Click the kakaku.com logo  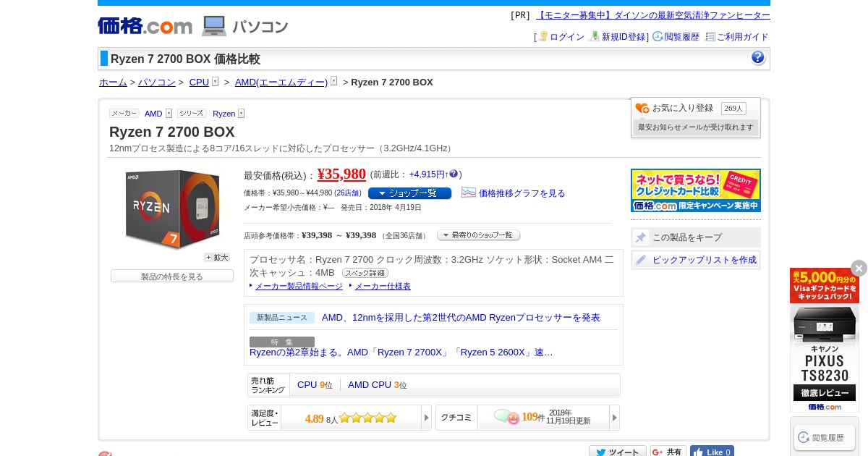(x=145, y=26)
